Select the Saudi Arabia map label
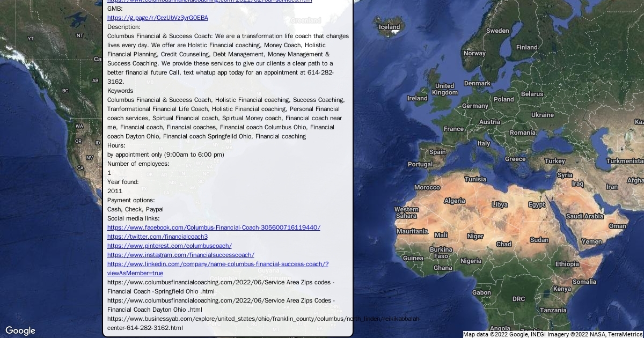644x338 pixels. coord(584,216)
